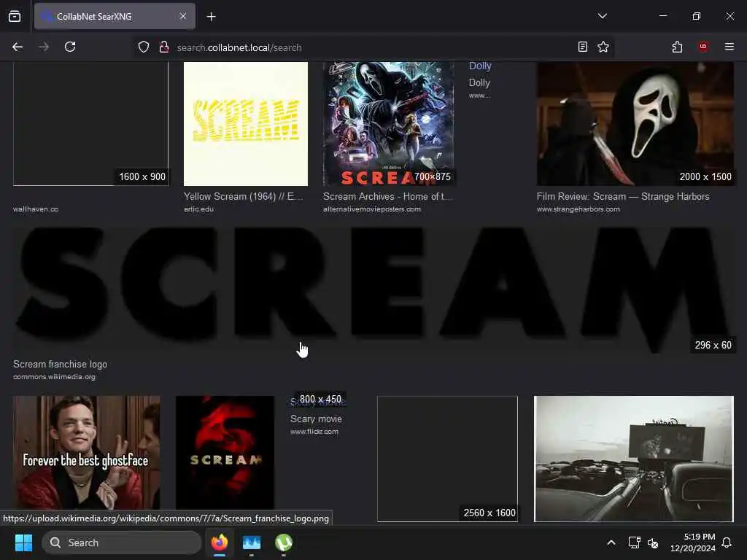Open the extensions puzzle icon
Screen dimensions: 747x560
coord(677,47)
